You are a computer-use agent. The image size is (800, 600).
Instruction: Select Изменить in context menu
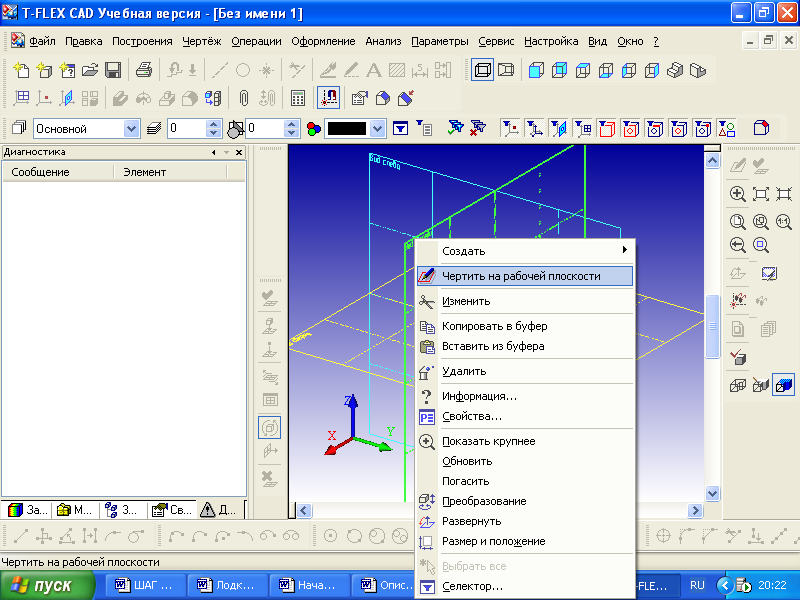click(x=525, y=301)
